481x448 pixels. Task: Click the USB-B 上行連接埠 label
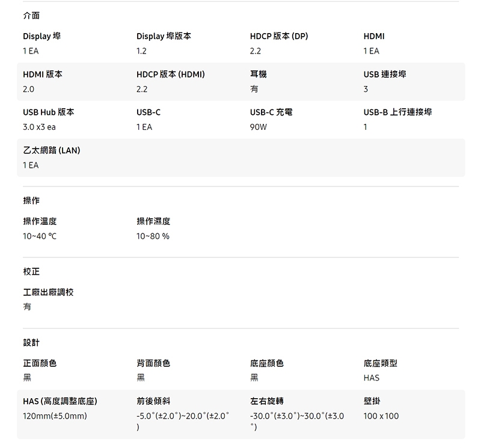point(397,112)
